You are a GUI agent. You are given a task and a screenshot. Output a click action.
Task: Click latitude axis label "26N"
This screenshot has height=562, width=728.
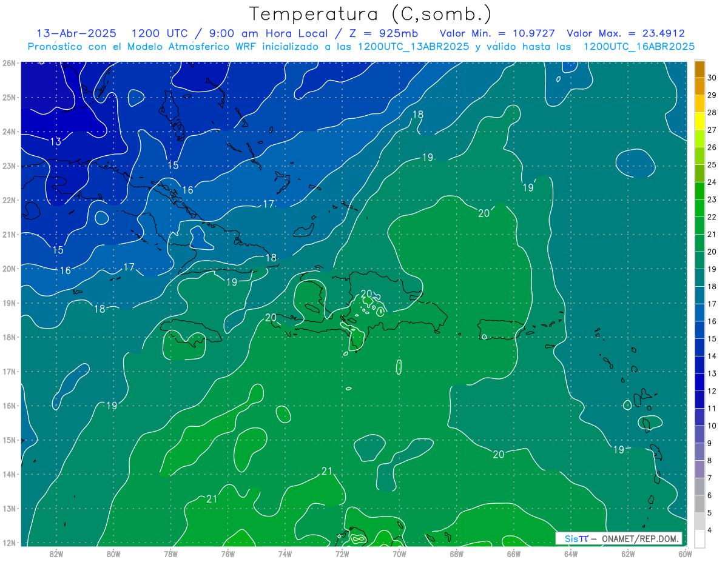[8, 63]
